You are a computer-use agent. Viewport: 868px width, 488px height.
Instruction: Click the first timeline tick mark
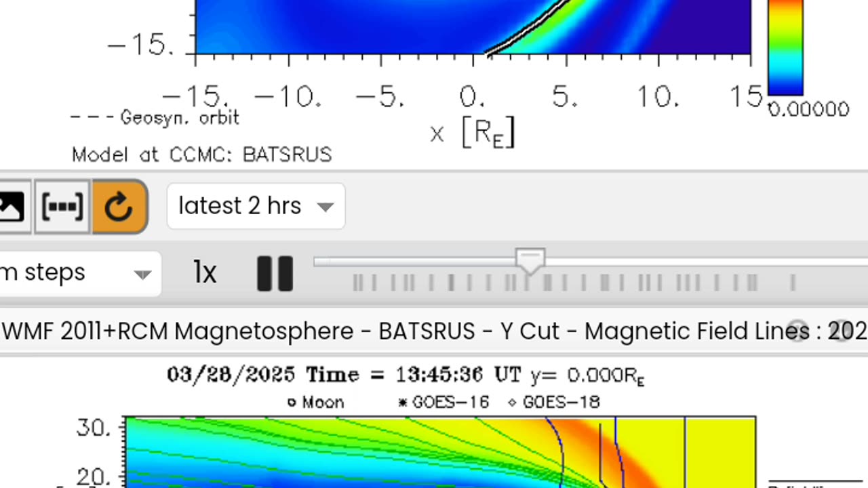(x=355, y=283)
